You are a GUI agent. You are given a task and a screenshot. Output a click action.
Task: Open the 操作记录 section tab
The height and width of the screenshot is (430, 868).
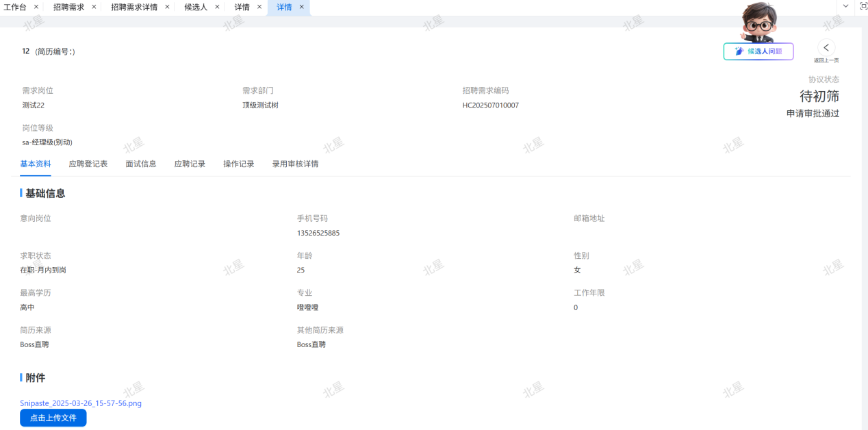(x=239, y=164)
